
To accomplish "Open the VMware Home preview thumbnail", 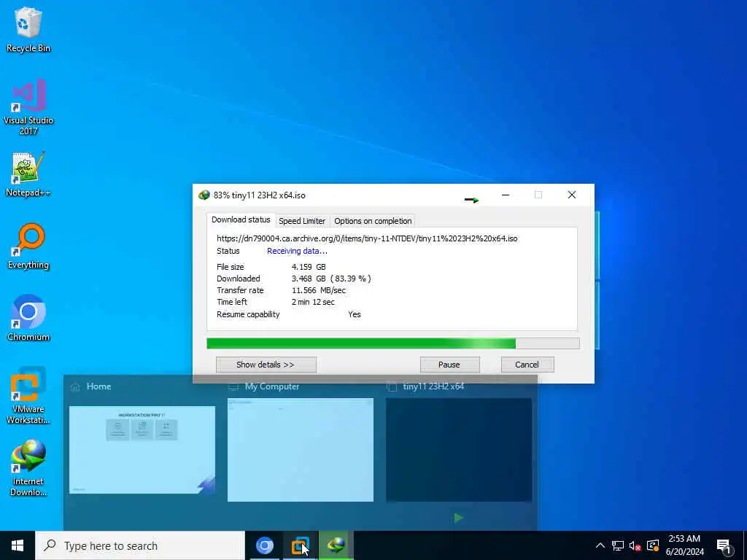I will tap(142, 449).
